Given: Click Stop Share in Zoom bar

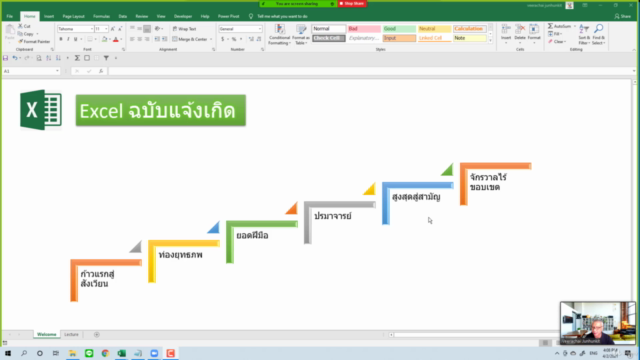Looking at the screenshot, I should (352, 3).
